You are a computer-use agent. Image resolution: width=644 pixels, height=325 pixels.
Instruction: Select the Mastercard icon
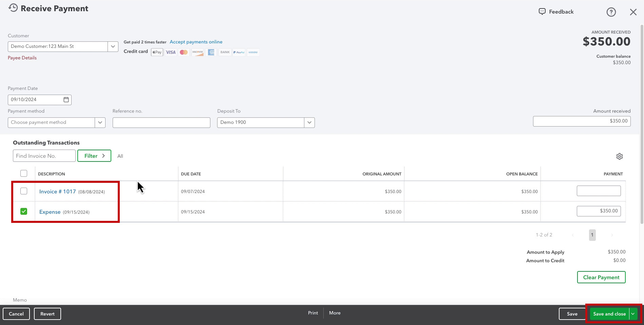coord(184,52)
